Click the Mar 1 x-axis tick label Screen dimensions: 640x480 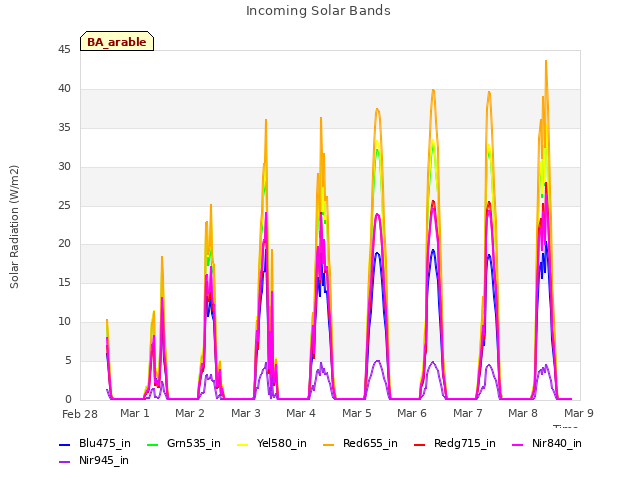coord(135,413)
